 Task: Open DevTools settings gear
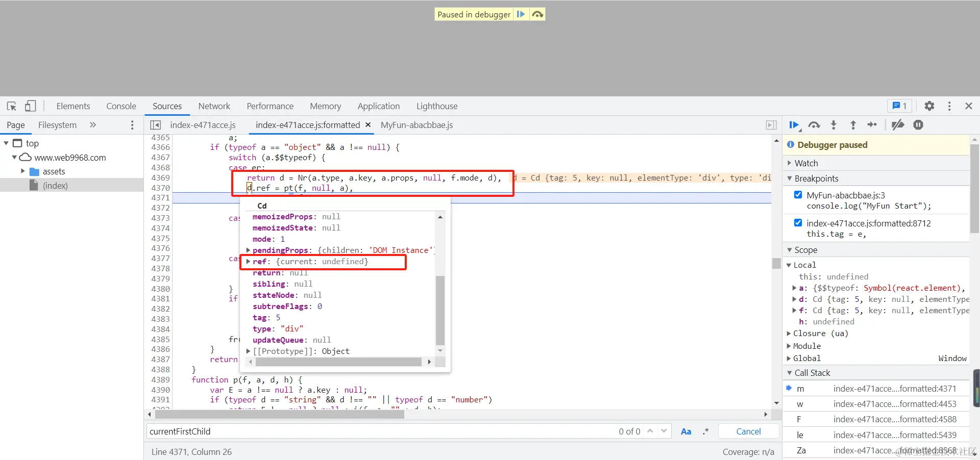(x=929, y=106)
